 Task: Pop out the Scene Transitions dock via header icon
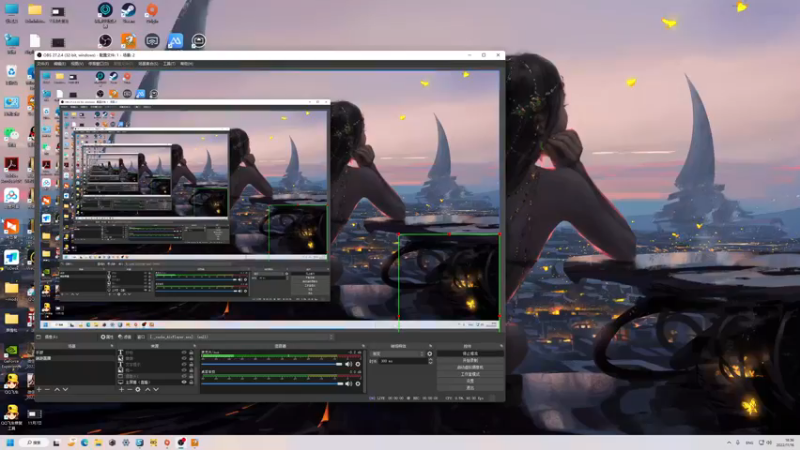pyautogui.click(x=430, y=346)
